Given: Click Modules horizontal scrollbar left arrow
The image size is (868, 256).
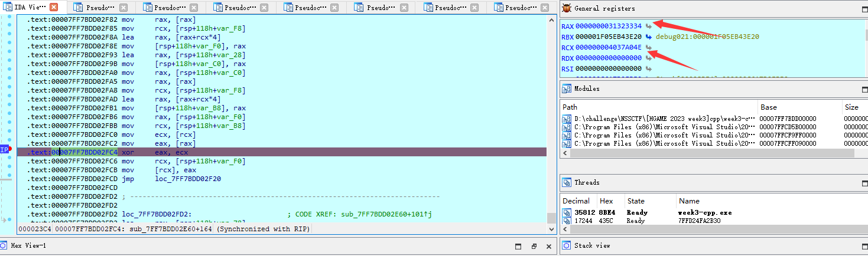Looking at the screenshot, I should pyautogui.click(x=565, y=153).
